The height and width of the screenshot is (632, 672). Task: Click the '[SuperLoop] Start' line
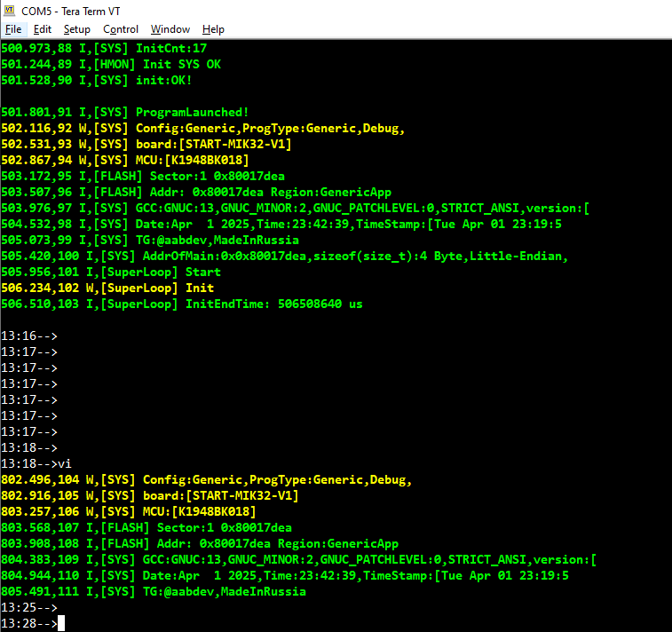(x=111, y=273)
